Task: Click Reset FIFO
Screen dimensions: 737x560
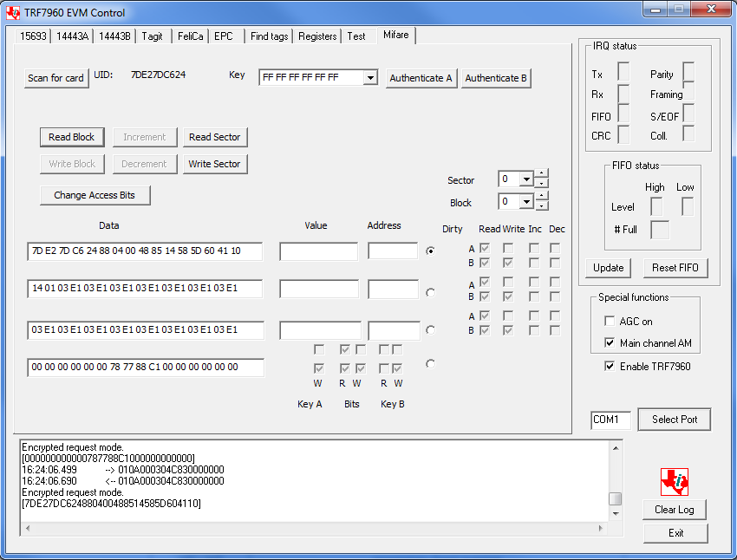Action: tap(675, 268)
